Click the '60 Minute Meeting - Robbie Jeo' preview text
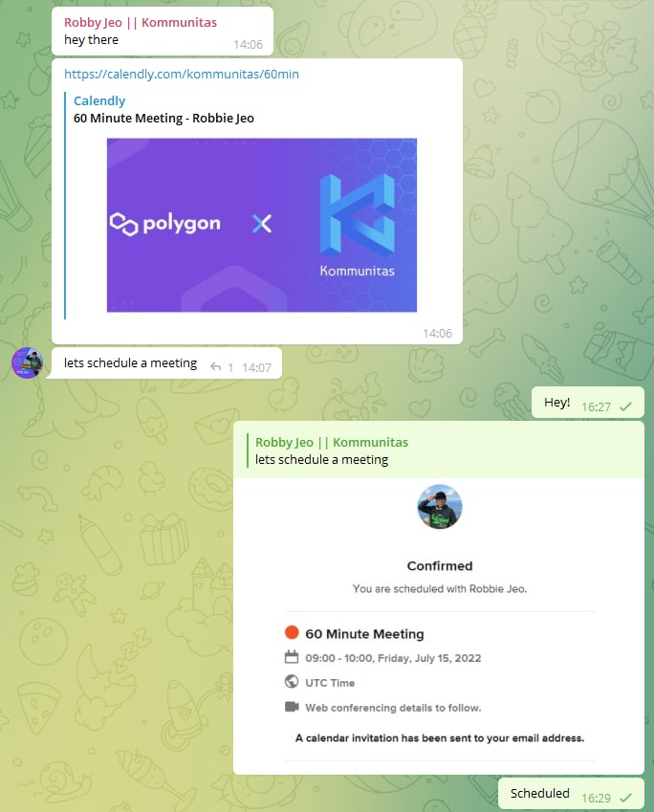 163,118
